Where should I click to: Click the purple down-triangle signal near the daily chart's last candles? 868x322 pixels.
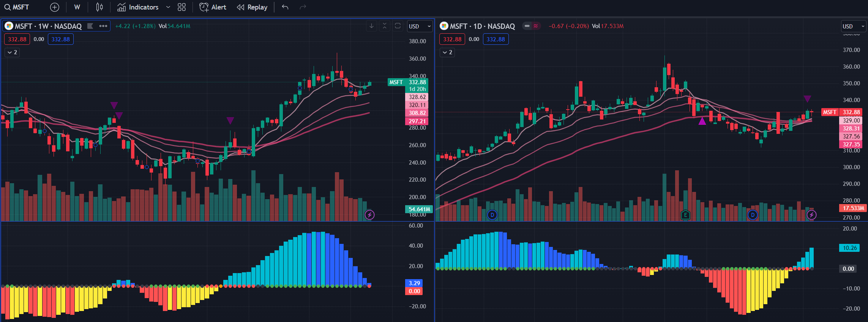coord(807,99)
